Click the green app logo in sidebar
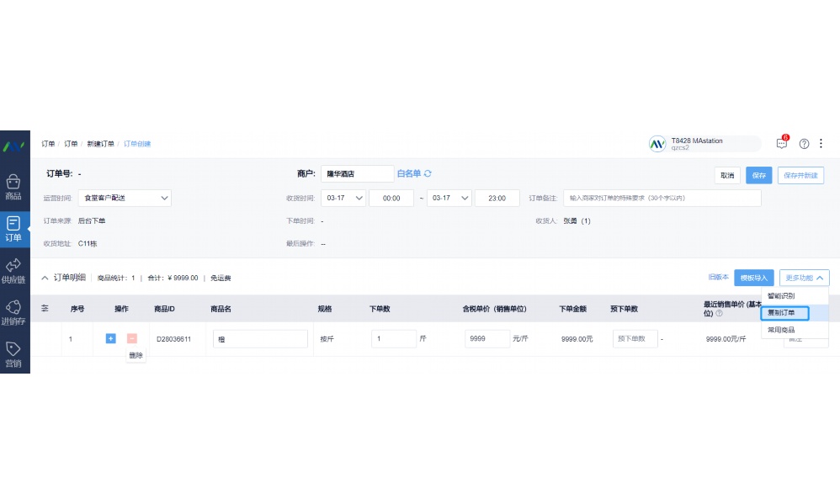 pyautogui.click(x=13, y=146)
